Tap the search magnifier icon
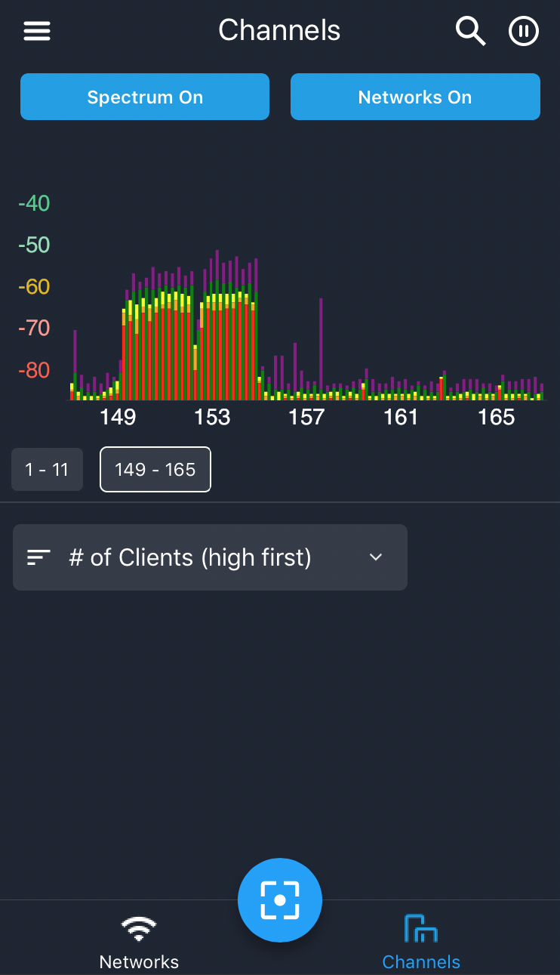The image size is (560, 975). (x=470, y=31)
